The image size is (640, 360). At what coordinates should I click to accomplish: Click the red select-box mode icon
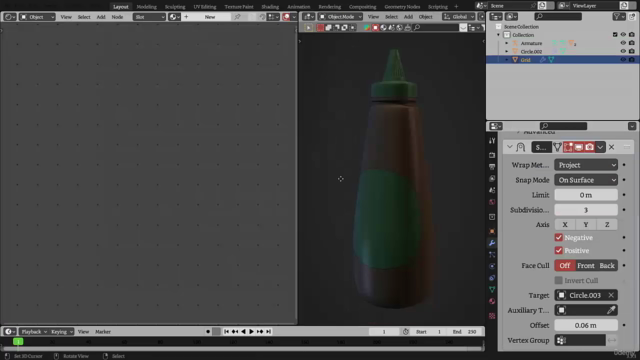320,27
